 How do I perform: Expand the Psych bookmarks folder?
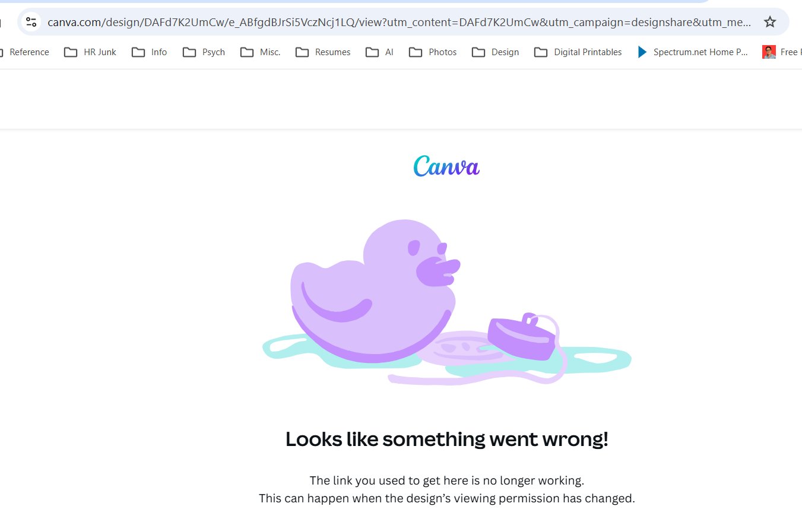pyautogui.click(x=204, y=52)
